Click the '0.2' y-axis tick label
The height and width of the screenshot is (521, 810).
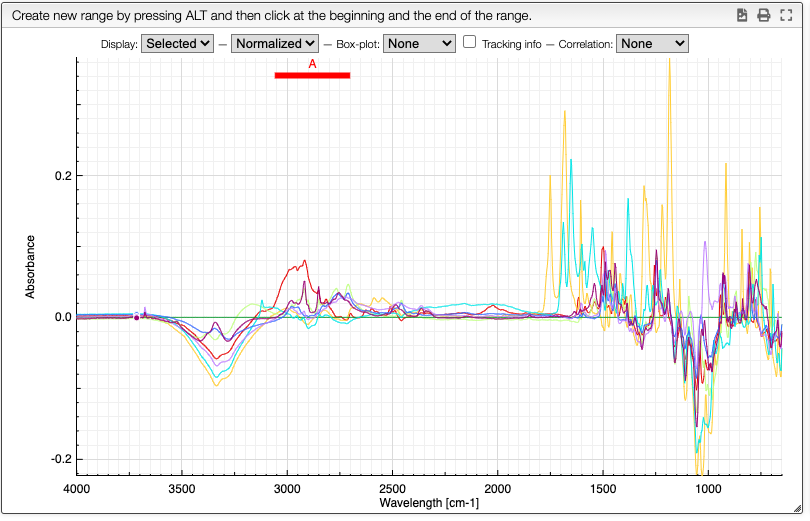pos(63,176)
